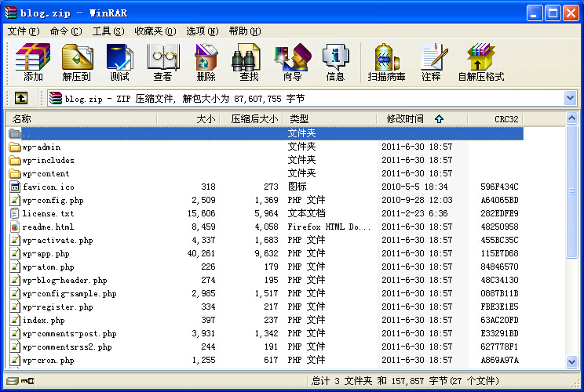Sort by CRC32 column header
The height and width of the screenshot is (392, 584).
click(496, 119)
